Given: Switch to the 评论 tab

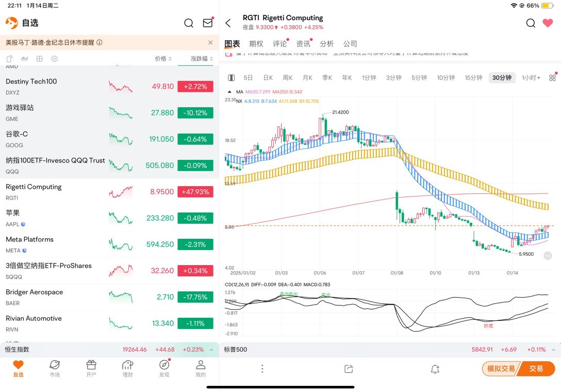Looking at the screenshot, I should click(x=280, y=44).
